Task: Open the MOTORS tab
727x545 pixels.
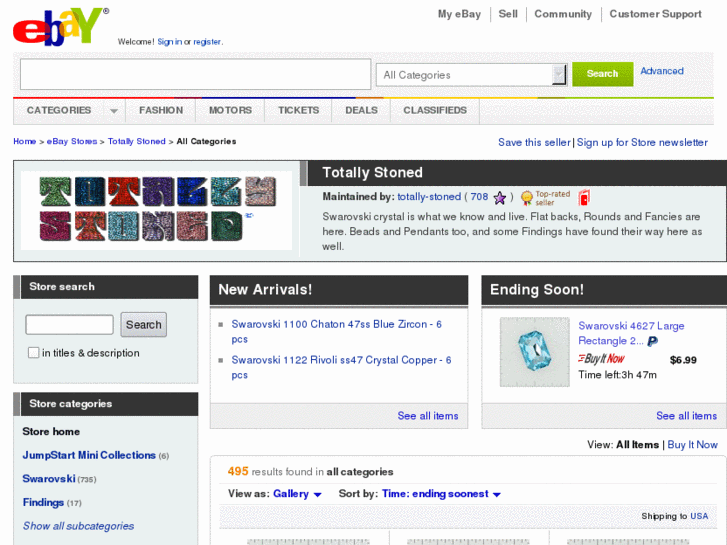Action: (x=230, y=110)
